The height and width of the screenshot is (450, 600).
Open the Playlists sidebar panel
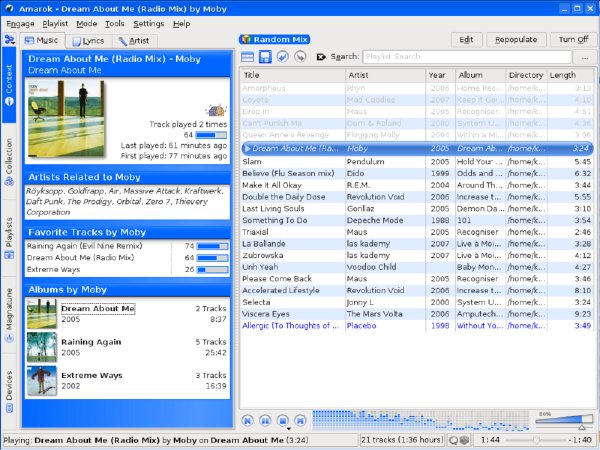pos(9,238)
